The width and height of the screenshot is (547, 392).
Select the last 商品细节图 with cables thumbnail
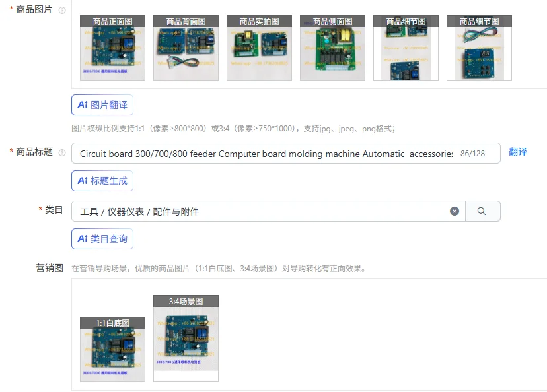point(479,48)
